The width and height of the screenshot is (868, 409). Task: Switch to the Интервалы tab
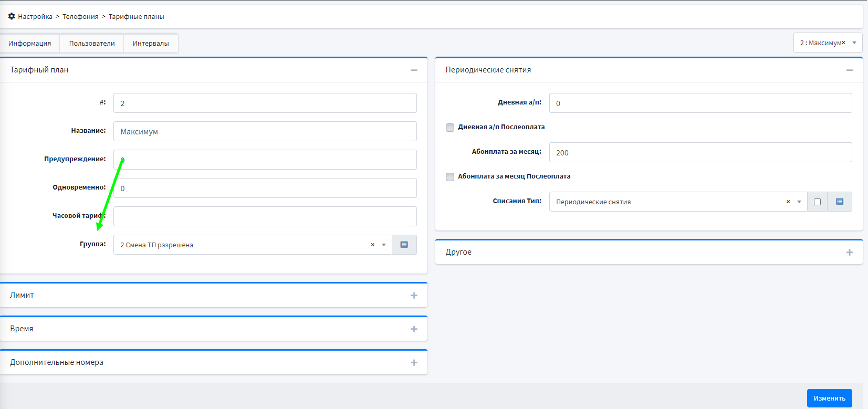click(x=151, y=44)
